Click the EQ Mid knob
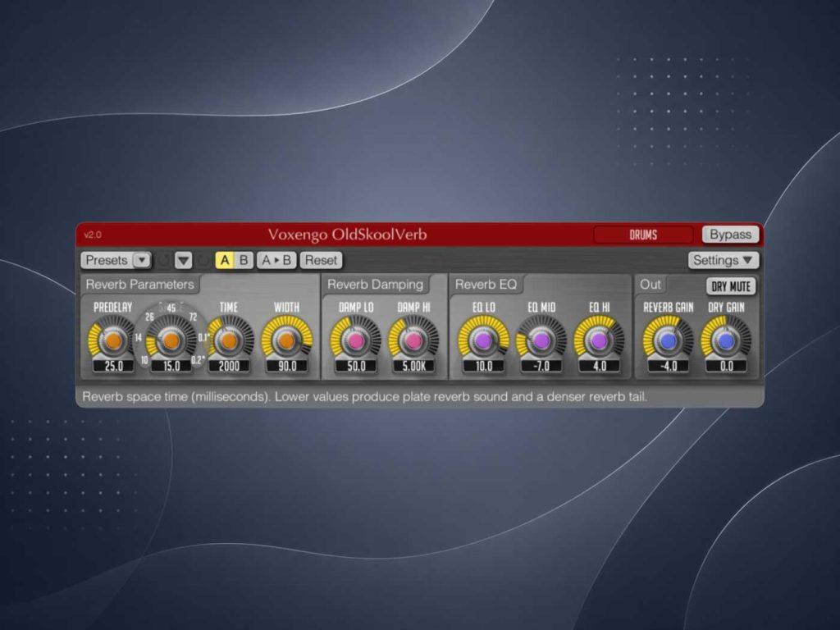Image resolution: width=840 pixels, height=630 pixels. 541,340
